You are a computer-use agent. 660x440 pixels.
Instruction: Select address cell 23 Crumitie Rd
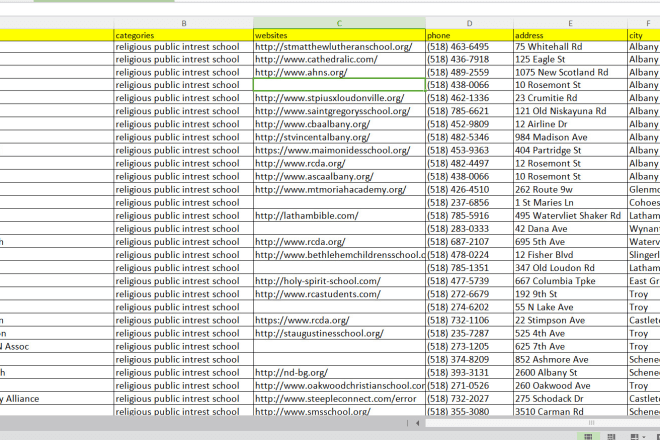570,98
